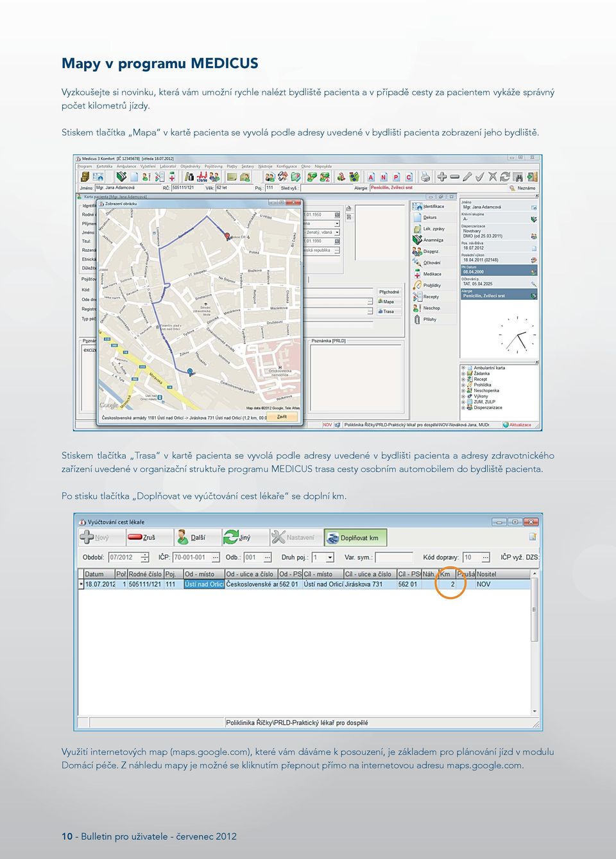Viewport: 616px width, 859px height.
Task: Click the minus remove-record toolbar icon
Action: (455, 177)
